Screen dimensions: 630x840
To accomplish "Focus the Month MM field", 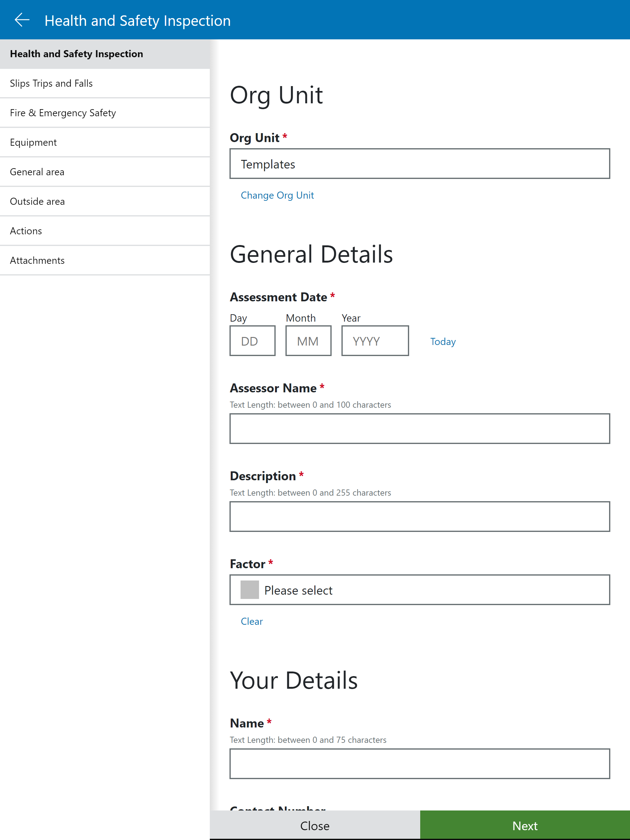I will [308, 341].
